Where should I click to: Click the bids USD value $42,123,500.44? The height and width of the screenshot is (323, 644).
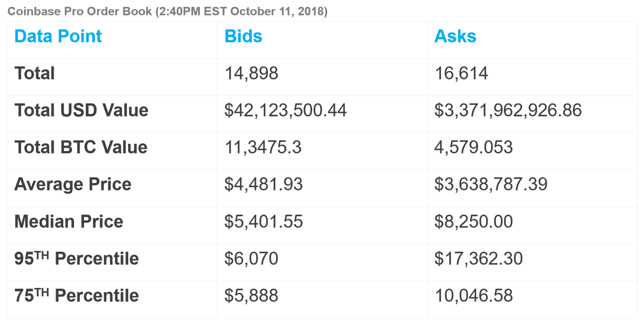pos(285,110)
